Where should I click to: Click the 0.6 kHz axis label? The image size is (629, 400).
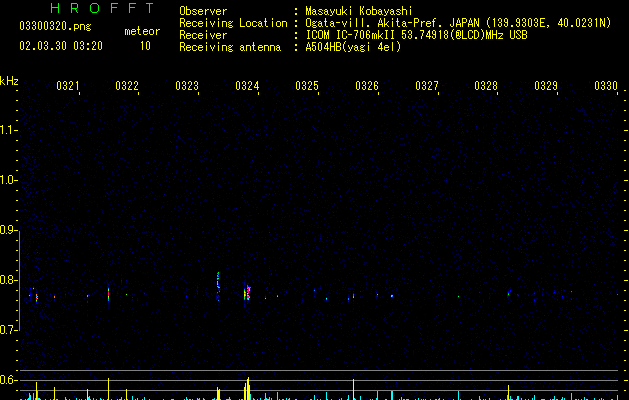[x=8, y=380]
